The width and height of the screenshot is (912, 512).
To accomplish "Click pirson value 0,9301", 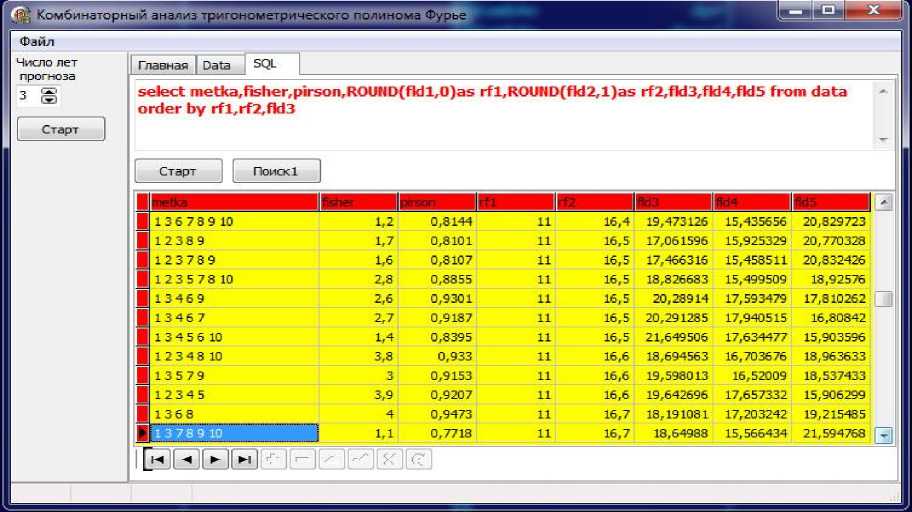I will coord(437,298).
